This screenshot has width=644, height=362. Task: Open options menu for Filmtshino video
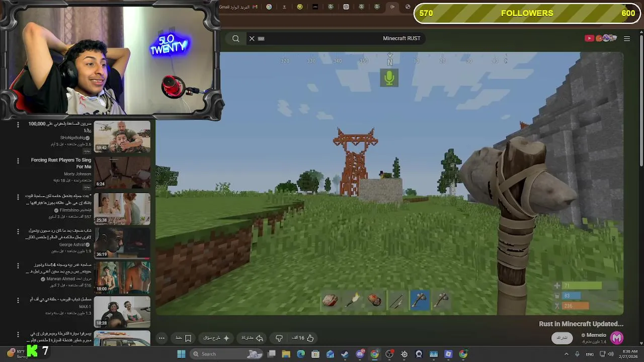pos(18,197)
